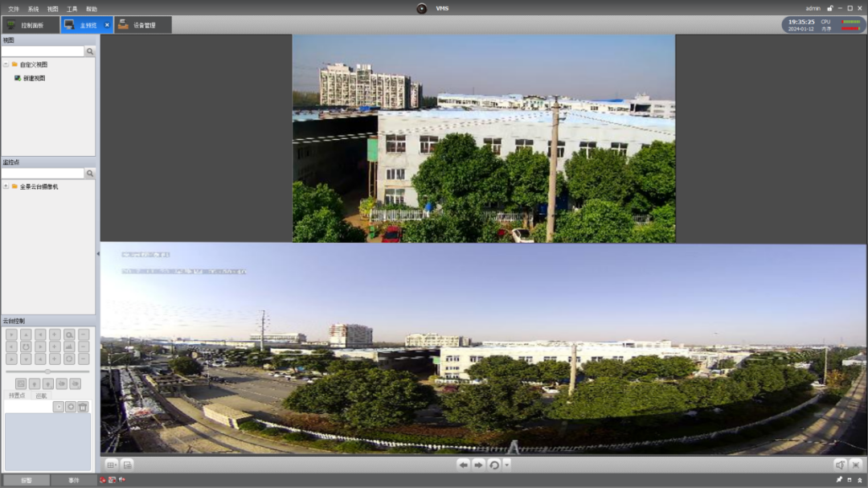The width and height of the screenshot is (868, 488).
Task: Click focus plus button
Action: point(55,347)
